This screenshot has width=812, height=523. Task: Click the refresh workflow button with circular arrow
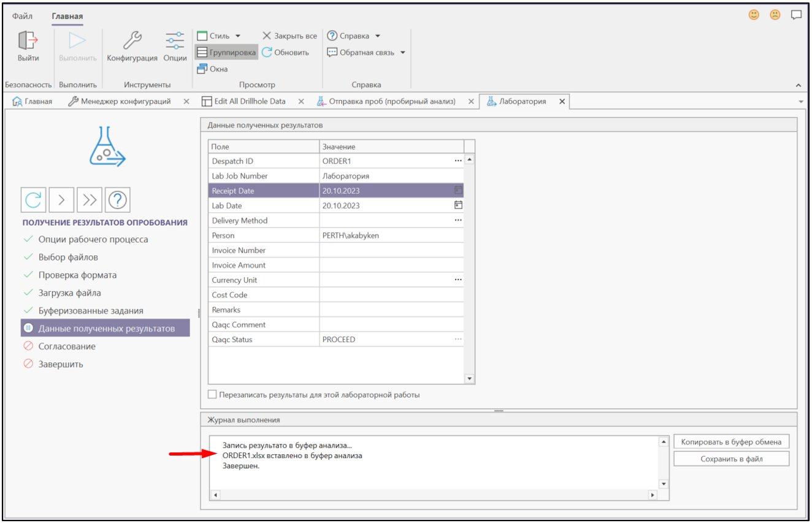(x=33, y=199)
